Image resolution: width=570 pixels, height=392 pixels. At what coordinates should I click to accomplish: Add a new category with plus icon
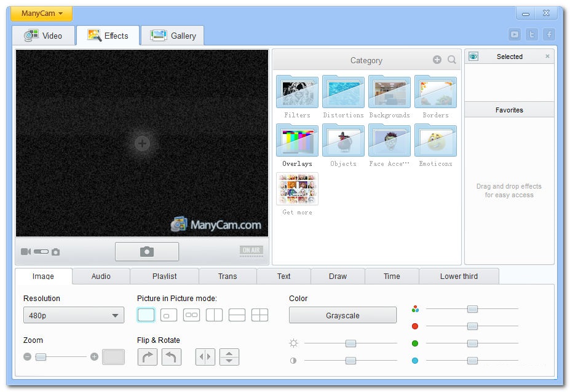click(437, 60)
